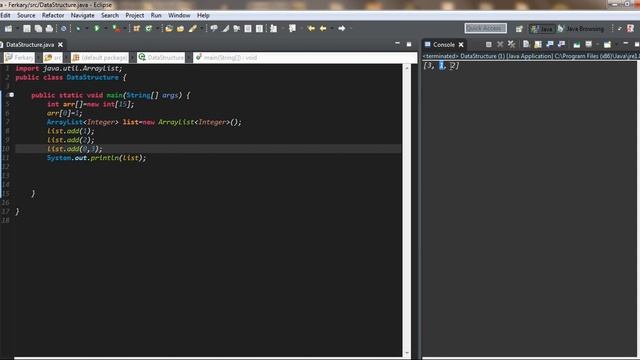The width and height of the screenshot is (640, 360).
Task: Click code line System.out.println(list);
Action: (x=96, y=158)
